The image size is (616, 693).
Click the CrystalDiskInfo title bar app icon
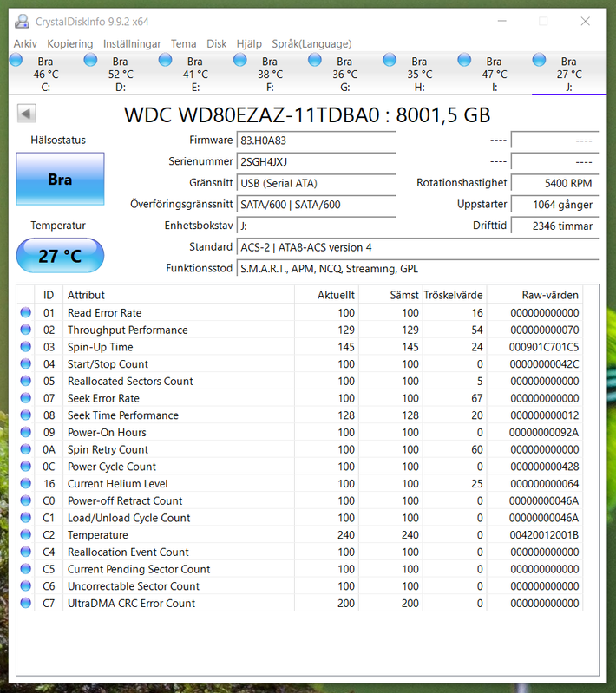point(22,21)
